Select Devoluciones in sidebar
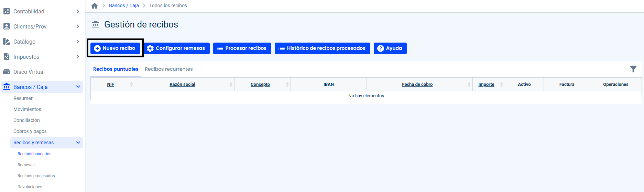This screenshot has width=644, height=192. click(x=30, y=187)
